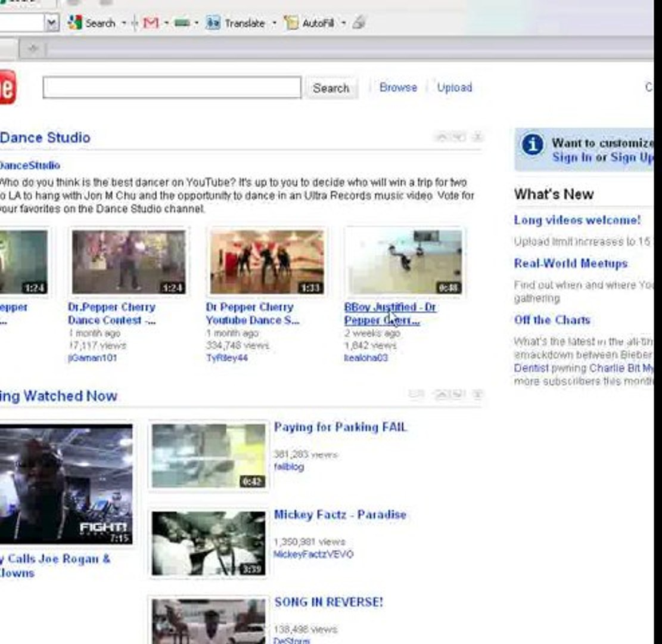Open Mickey Factz - Paradise title
The image size is (662, 644).
tap(340, 515)
